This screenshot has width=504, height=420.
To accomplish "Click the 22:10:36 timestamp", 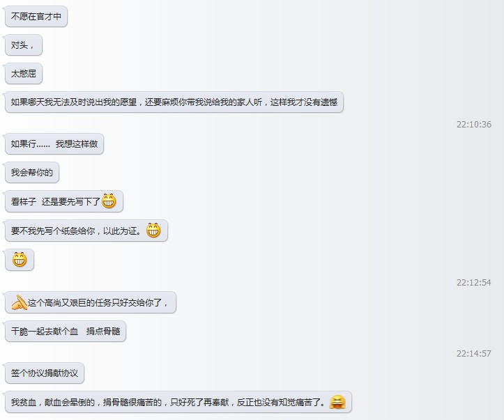I will 474,124.
